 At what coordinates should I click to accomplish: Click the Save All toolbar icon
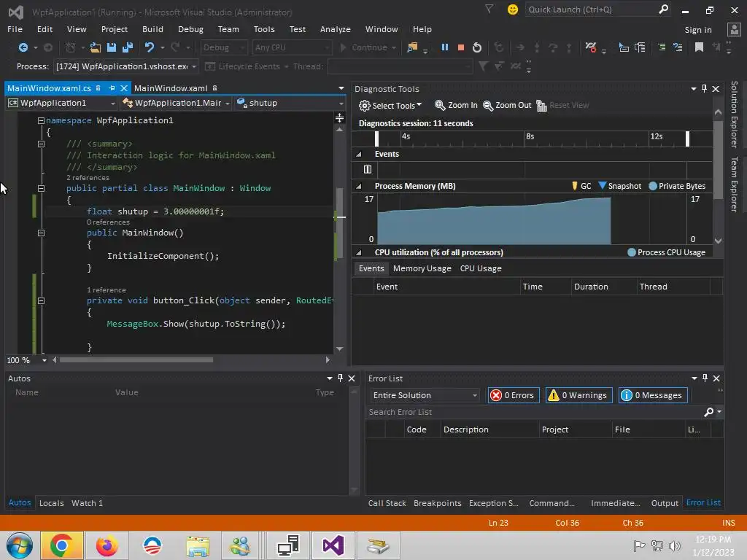click(x=127, y=47)
